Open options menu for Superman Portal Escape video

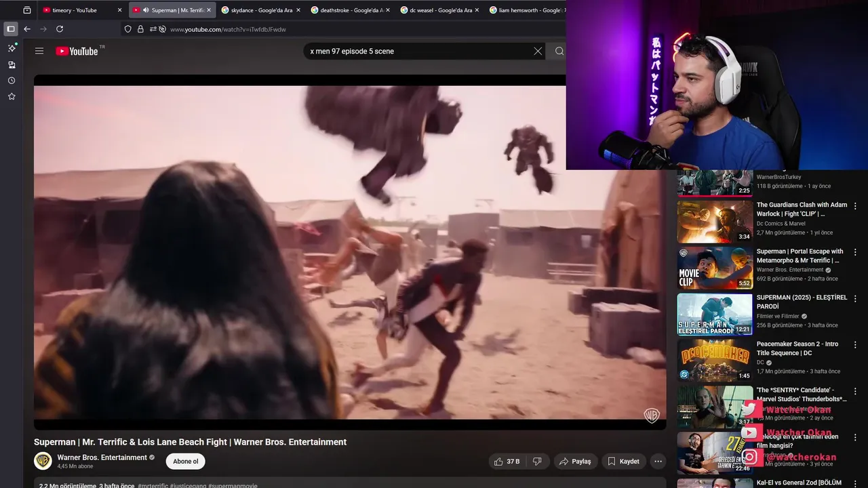coord(855,252)
